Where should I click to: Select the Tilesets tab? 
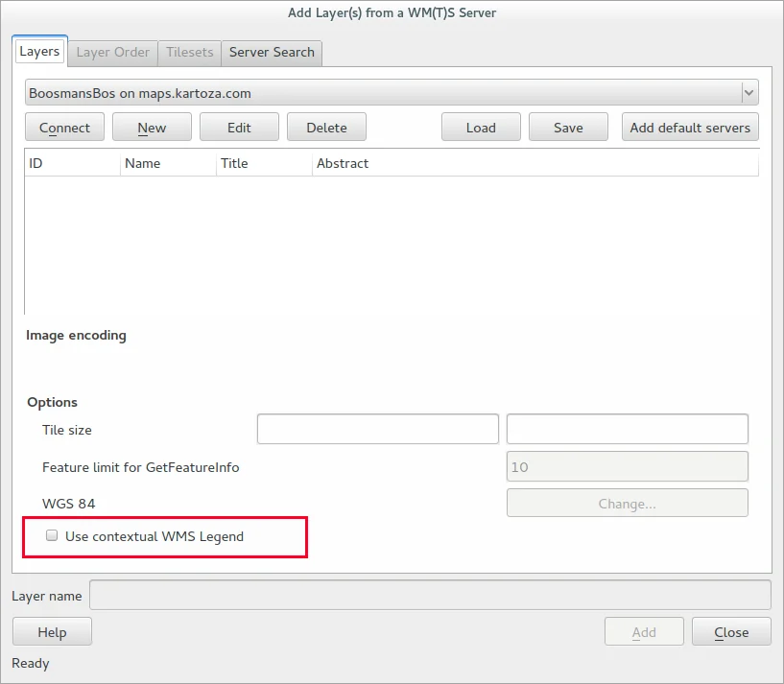[190, 52]
